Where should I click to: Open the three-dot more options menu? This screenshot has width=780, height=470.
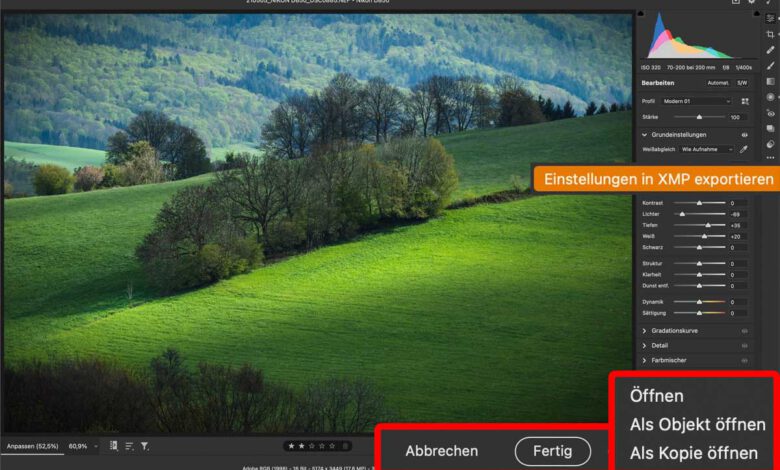(771, 158)
